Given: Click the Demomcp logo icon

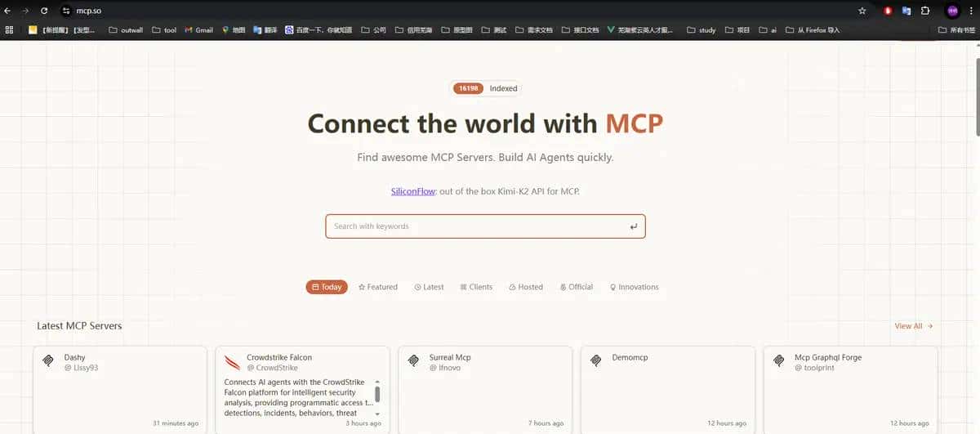Looking at the screenshot, I should coord(596,360).
